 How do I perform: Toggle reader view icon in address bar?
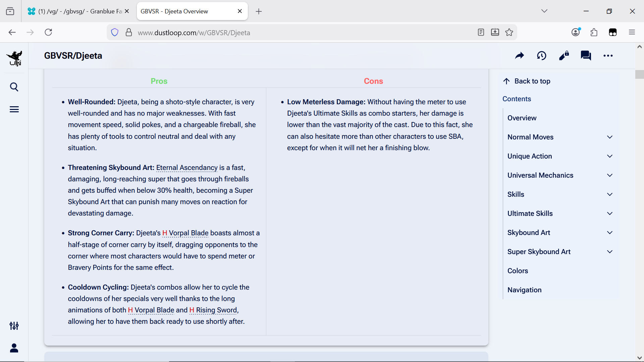pyautogui.click(x=481, y=33)
